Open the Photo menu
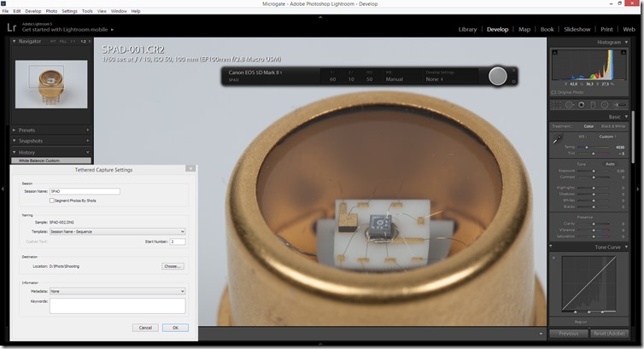Viewport: 644px width, 349px height. [x=51, y=11]
